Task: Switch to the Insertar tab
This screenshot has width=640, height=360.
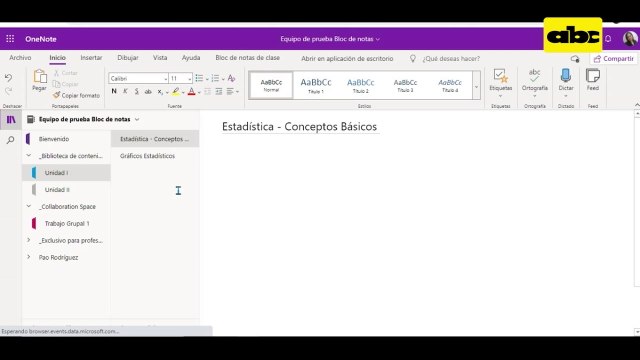Action: [x=91, y=58]
